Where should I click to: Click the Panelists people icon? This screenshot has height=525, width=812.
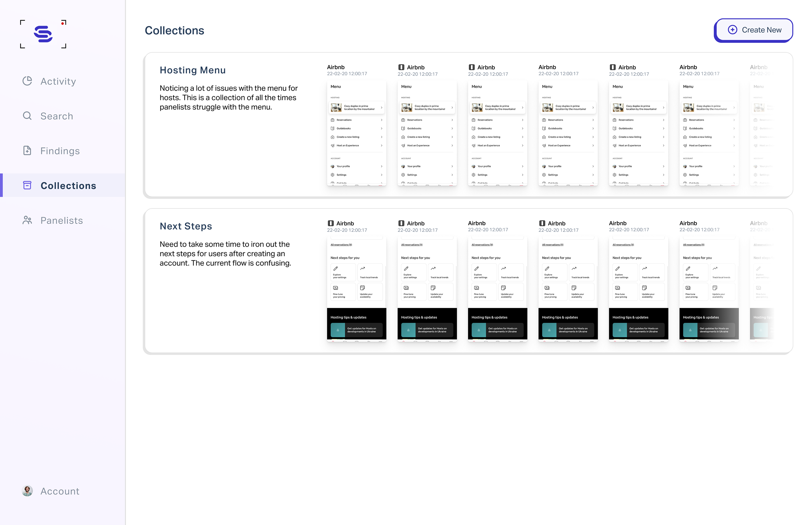point(27,220)
